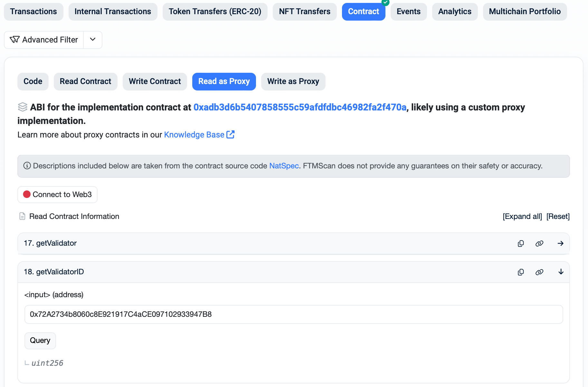
Task: Click the Knowledge Base external link icon
Action: click(231, 135)
